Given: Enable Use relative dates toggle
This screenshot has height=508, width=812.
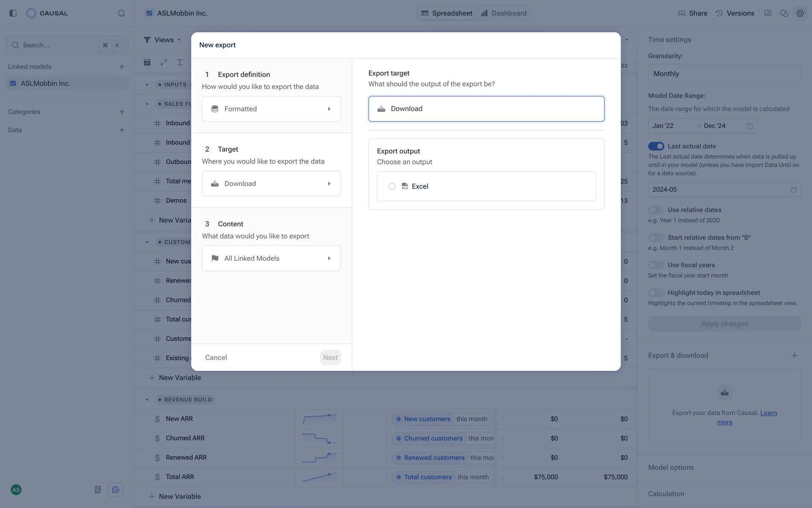Looking at the screenshot, I should [x=656, y=210].
